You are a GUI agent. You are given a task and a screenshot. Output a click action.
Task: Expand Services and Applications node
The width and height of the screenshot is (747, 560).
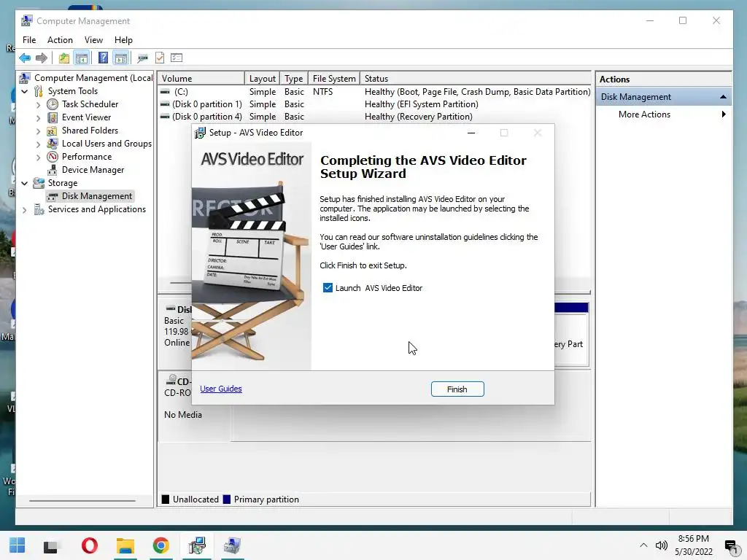tap(25, 209)
